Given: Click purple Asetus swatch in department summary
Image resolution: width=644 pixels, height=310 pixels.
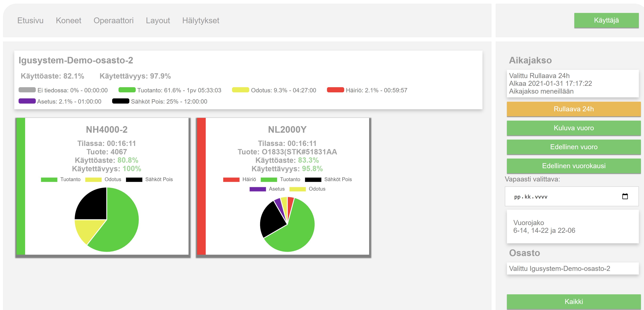Looking at the screenshot, I should pyautogui.click(x=27, y=101).
